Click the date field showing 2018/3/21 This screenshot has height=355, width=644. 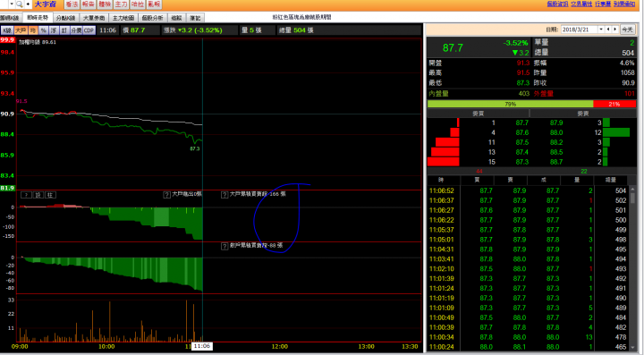(579, 30)
